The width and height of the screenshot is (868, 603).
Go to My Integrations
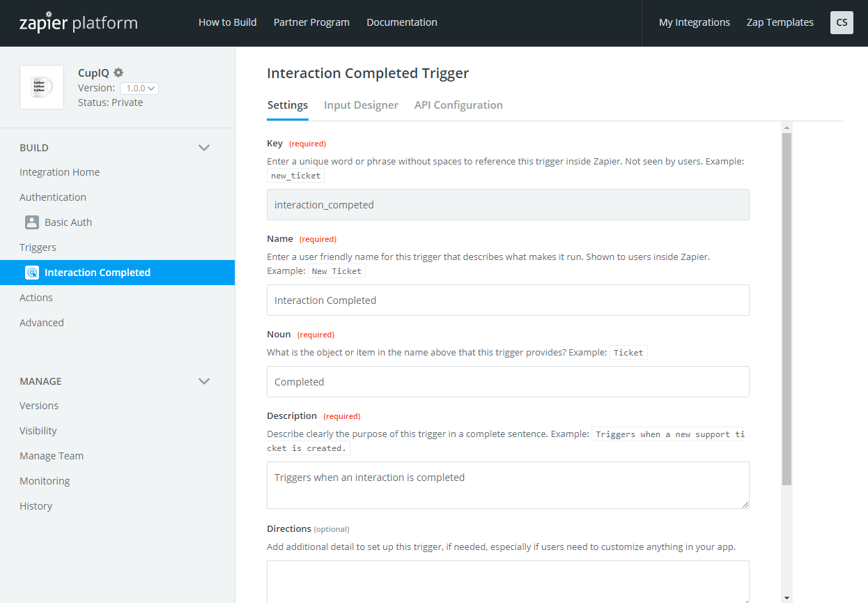click(x=695, y=22)
